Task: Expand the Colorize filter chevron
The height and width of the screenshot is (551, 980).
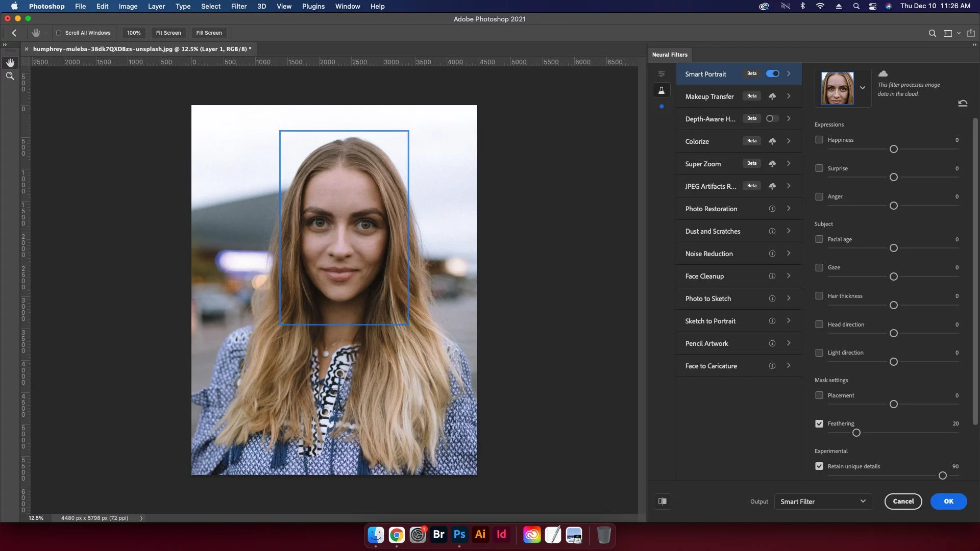Action: click(x=789, y=141)
